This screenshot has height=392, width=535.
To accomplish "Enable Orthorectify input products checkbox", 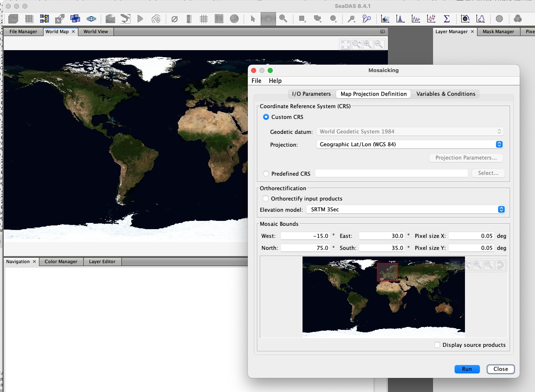I will [x=266, y=198].
